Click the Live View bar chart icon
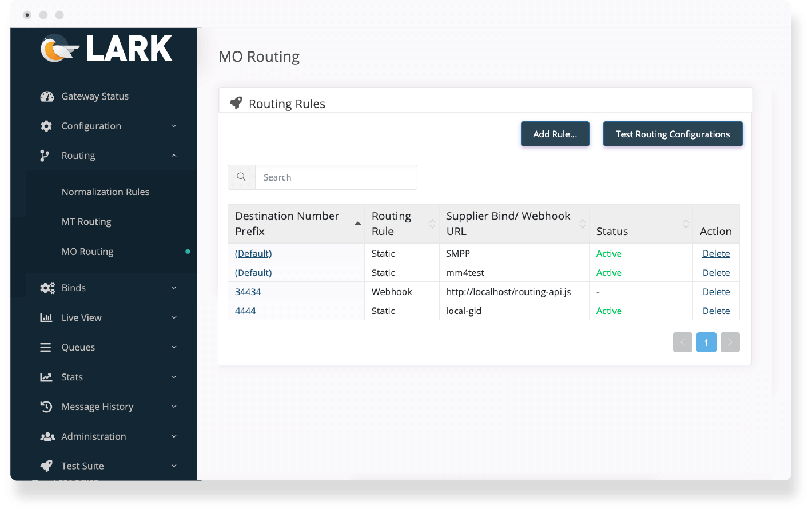Image resolution: width=812 pixels, height=513 pixels. (x=46, y=317)
